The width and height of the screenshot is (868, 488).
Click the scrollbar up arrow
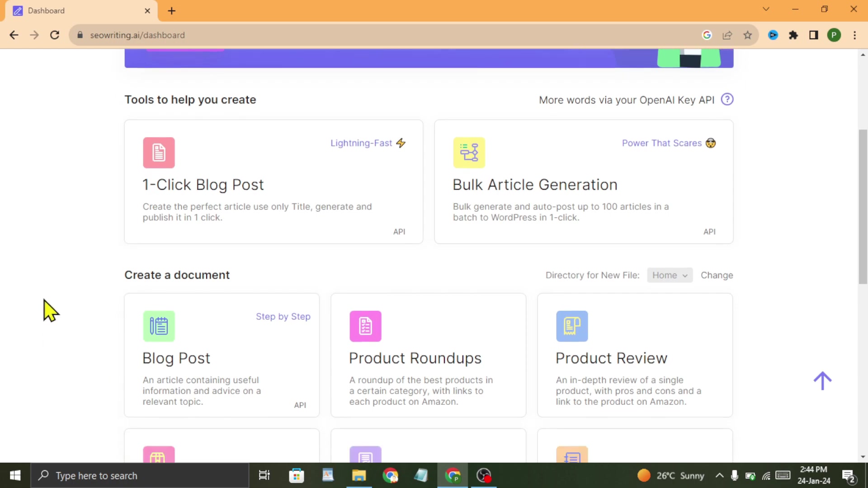[863, 55]
